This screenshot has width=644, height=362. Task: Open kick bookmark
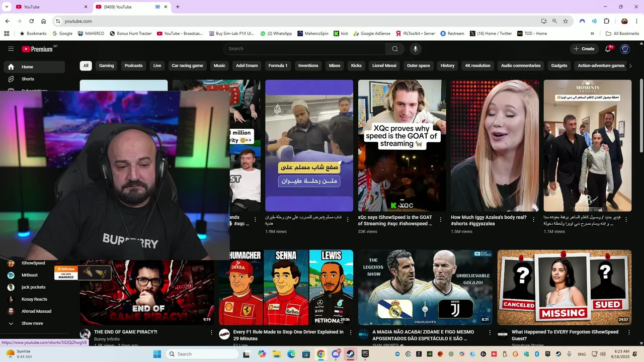pyautogui.click(x=341, y=34)
